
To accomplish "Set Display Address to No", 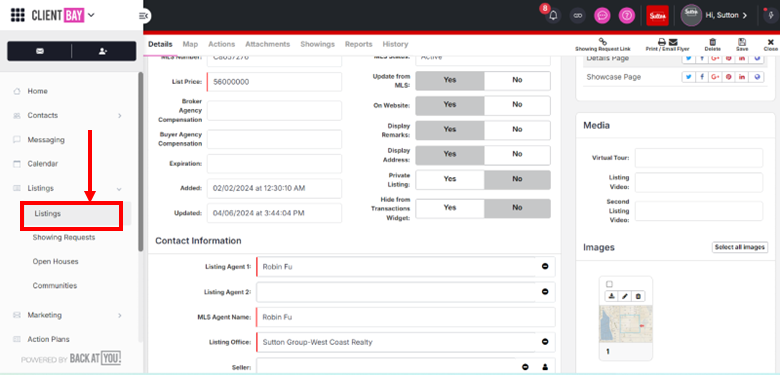I will tap(517, 155).
